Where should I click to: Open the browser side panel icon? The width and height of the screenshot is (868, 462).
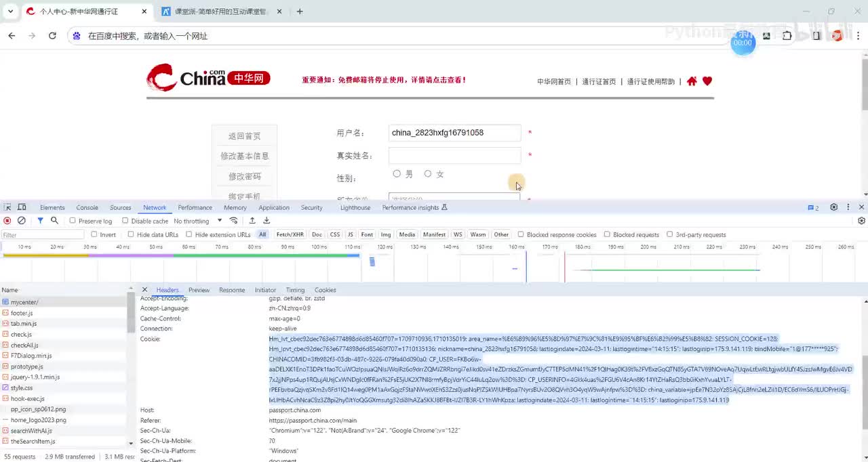[816, 36]
